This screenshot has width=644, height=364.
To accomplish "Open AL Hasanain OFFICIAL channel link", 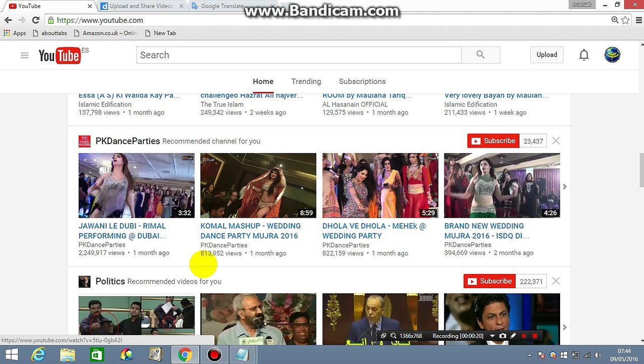I will click(x=355, y=104).
